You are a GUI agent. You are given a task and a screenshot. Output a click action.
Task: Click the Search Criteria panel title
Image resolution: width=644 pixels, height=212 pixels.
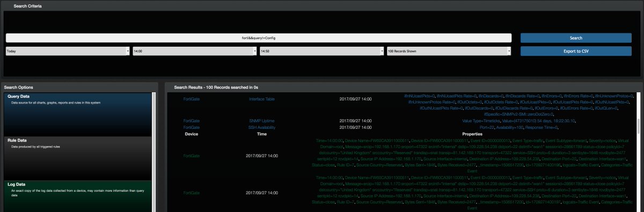click(x=28, y=6)
